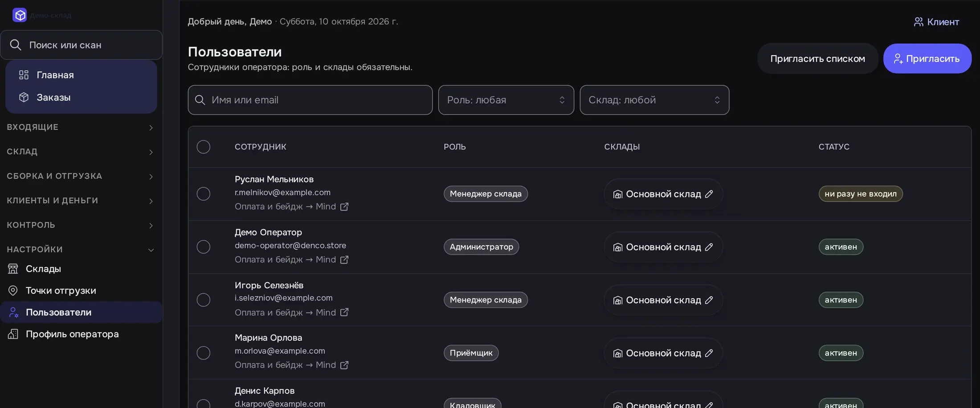This screenshot has width=980, height=408.
Task: Collapse the НАСТРОЙКИ sidebar section
Action: (81, 250)
